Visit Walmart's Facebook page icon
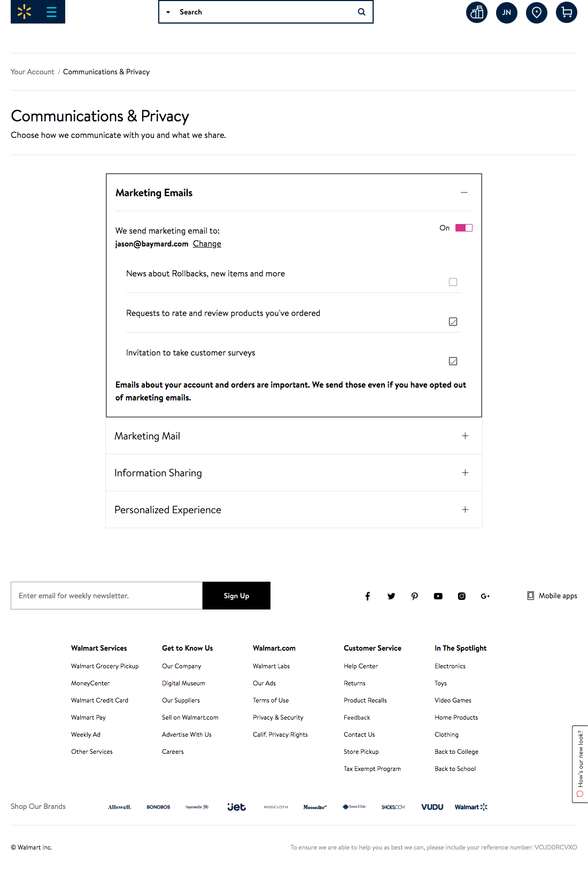The height and width of the screenshot is (880, 588). [x=368, y=596]
